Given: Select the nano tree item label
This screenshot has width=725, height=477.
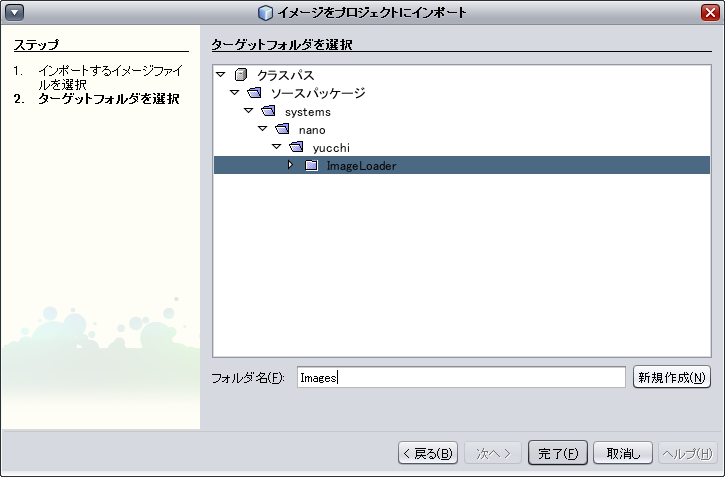Looking at the screenshot, I should [x=312, y=129].
